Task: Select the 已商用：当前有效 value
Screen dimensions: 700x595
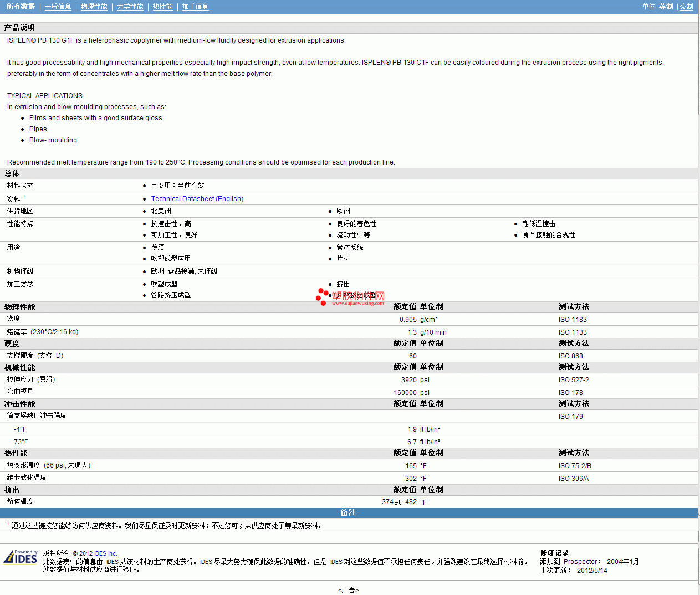Action: [x=177, y=186]
